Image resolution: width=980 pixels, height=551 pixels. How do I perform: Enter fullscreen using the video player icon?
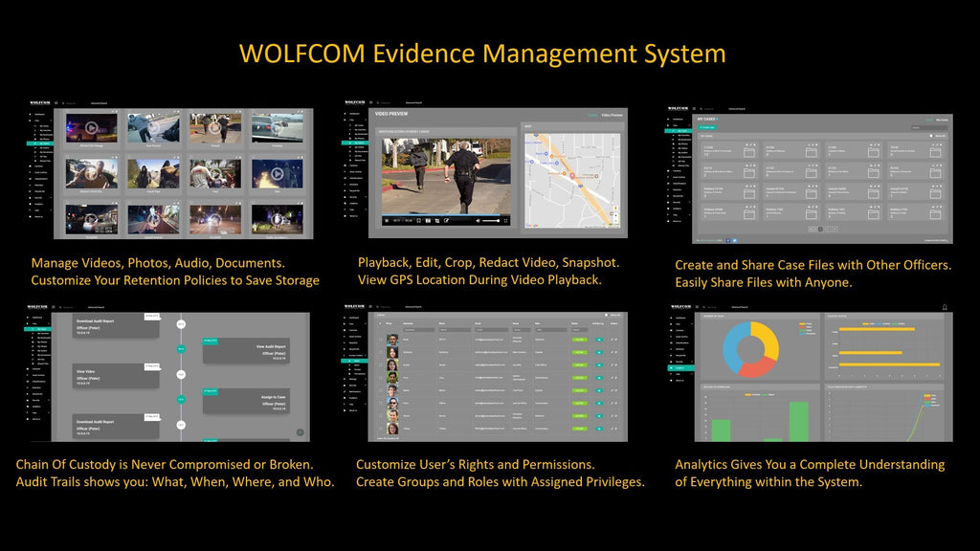(506, 220)
